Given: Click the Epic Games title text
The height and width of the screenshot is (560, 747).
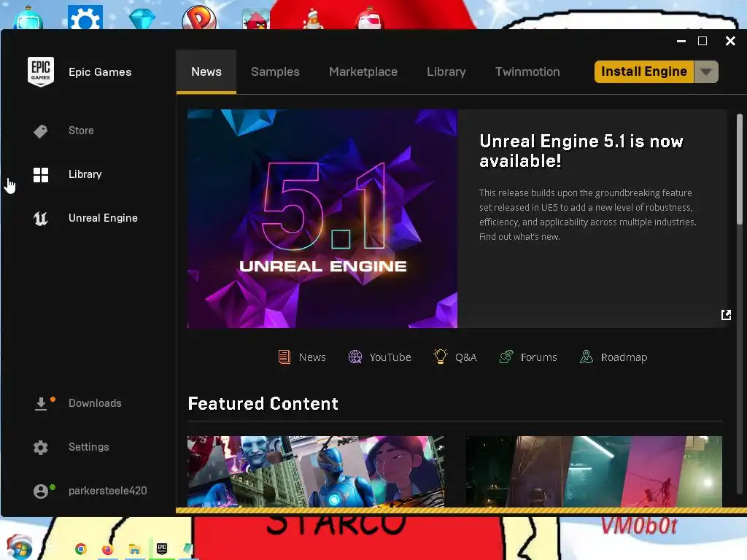Looking at the screenshot, I should click(x=100, y=72).
